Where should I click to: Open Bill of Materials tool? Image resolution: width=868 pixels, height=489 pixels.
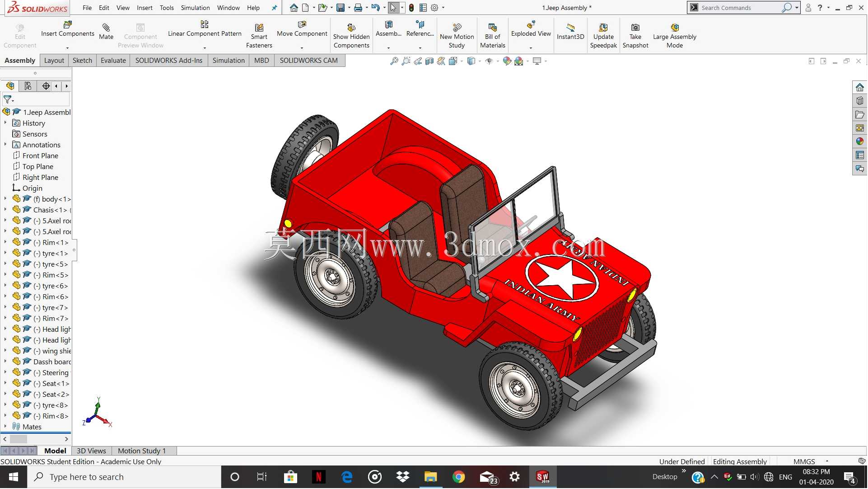(493, 35)
